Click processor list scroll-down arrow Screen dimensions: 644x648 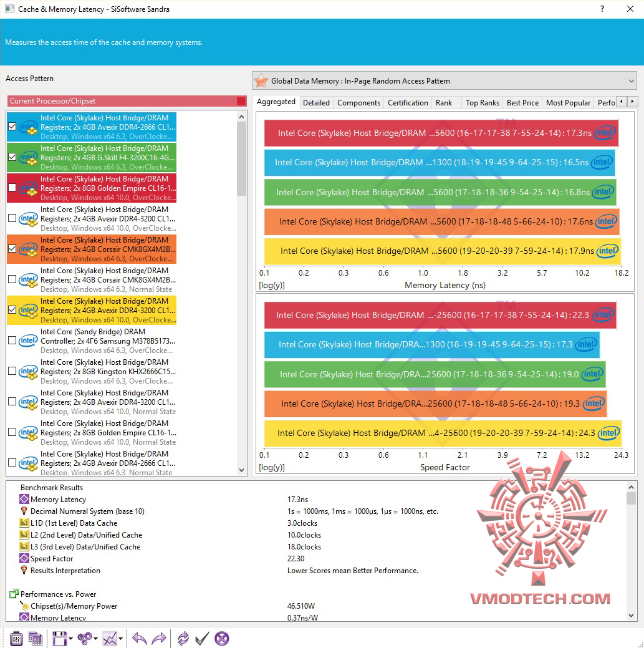click(242, 470)
